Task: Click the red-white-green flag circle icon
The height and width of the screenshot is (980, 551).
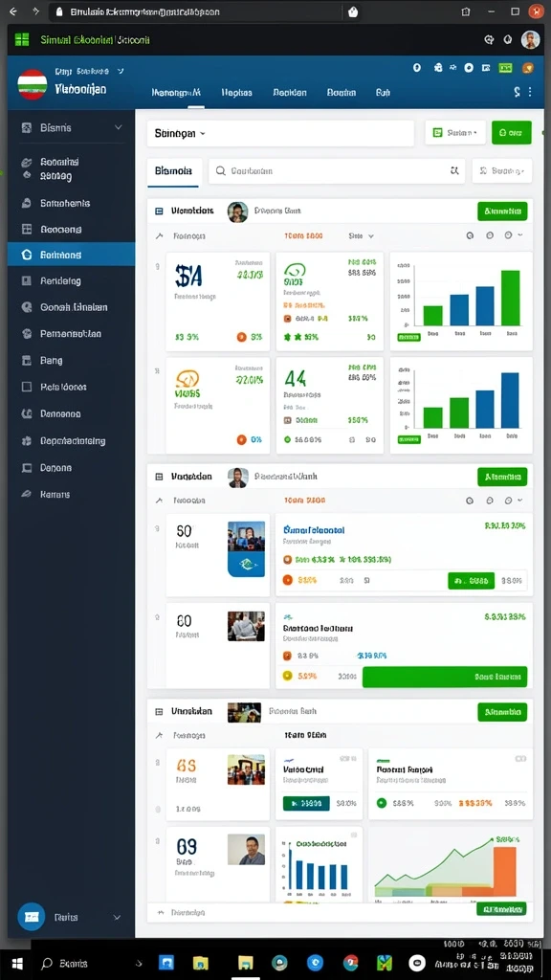Action: 32,84
